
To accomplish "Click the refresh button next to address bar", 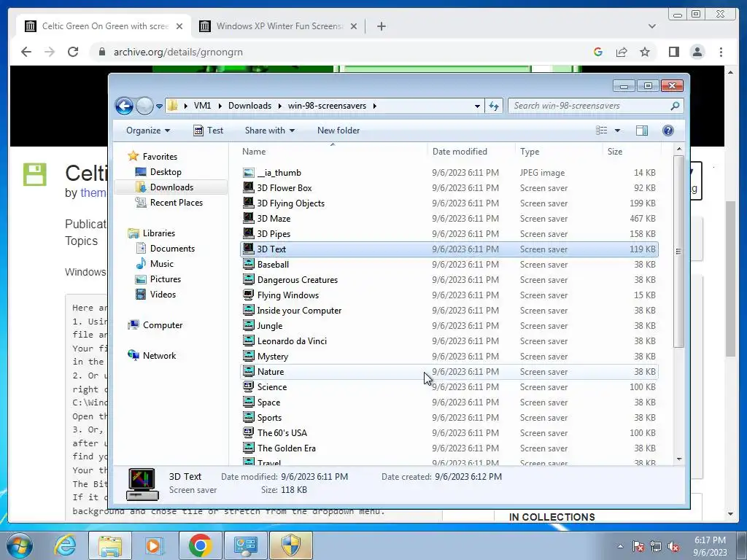I will tap(494, 106).
